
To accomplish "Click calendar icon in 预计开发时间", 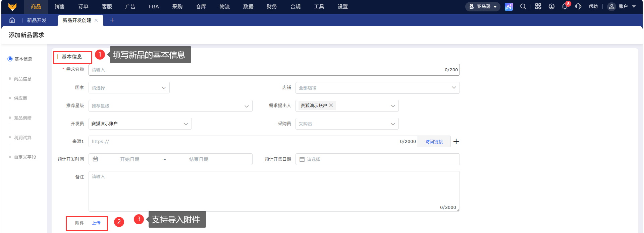I will pos(95,159).
